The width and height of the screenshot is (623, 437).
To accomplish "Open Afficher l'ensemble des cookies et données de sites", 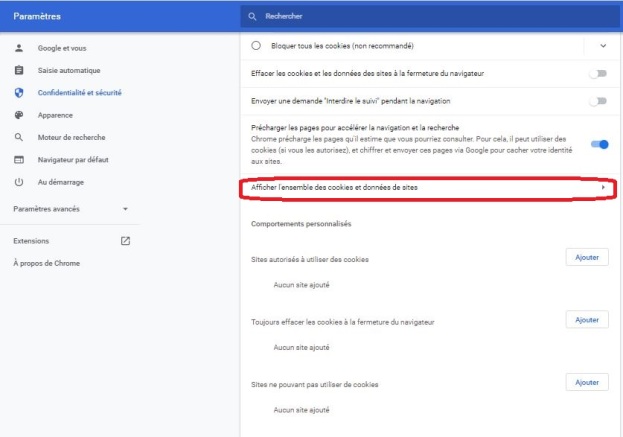I will pyautogui.click(x=428, y=188).
